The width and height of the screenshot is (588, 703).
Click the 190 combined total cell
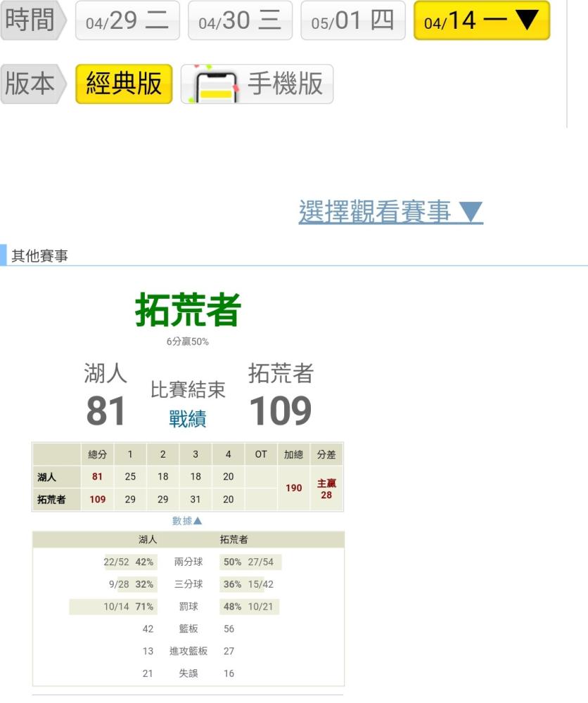[294, 488]
